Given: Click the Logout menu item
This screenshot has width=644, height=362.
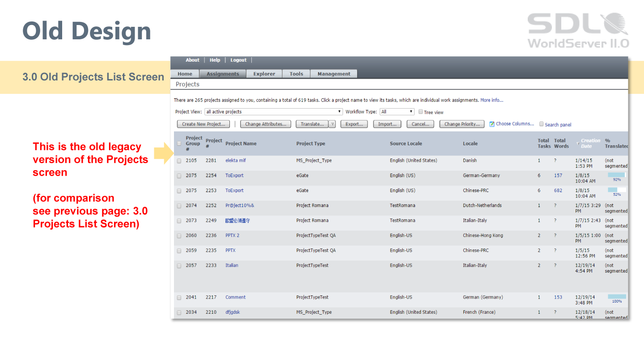Looking at the screenshot, I should pos(238,60).
